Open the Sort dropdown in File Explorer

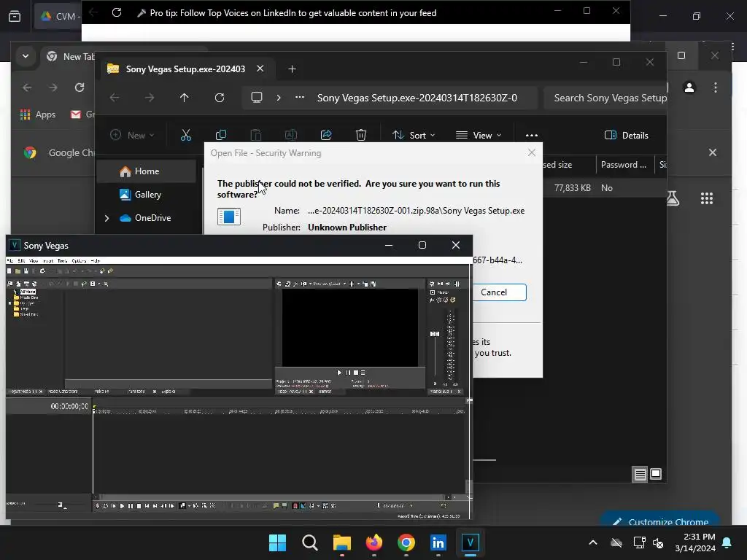click(414, 135)
